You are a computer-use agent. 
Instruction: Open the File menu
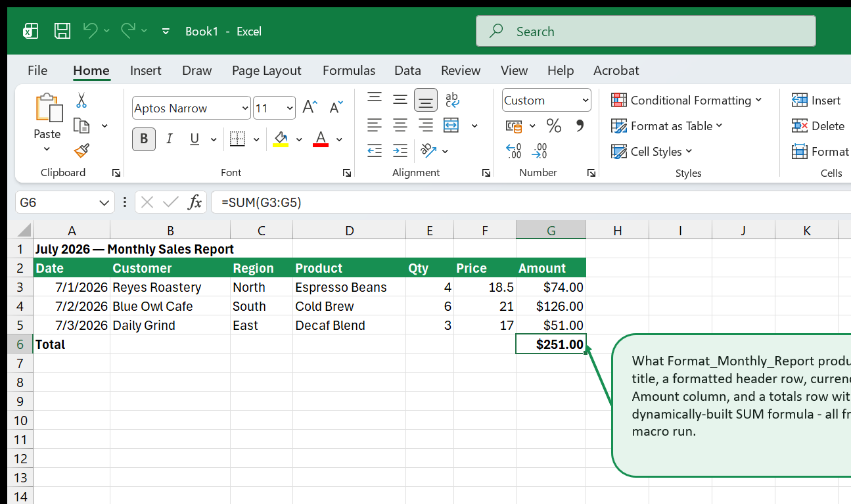click(x=37, y=70)
